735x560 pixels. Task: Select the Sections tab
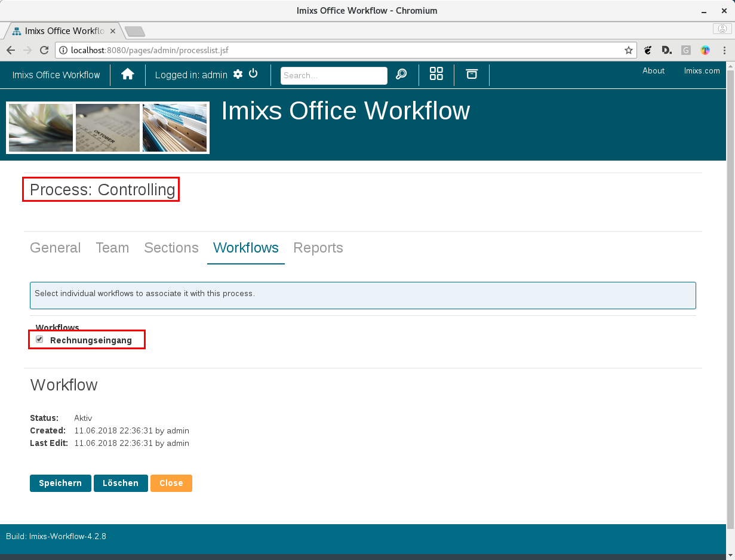tap(171, 248)
